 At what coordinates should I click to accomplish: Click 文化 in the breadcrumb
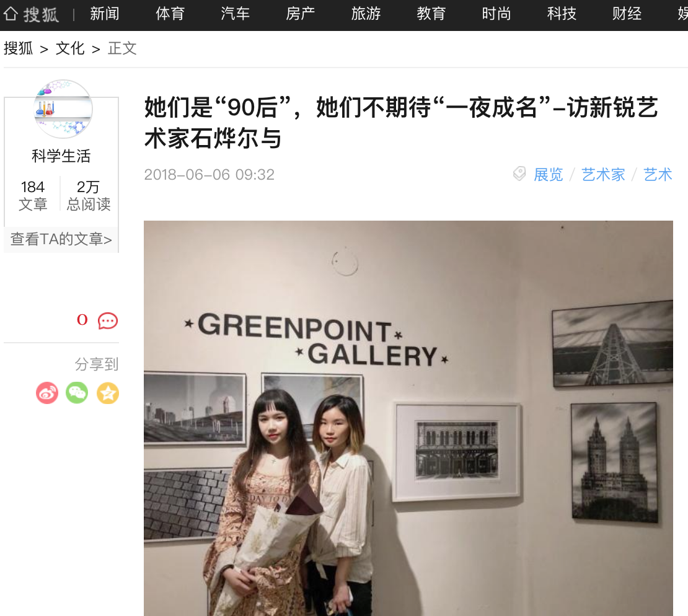(70, 48)
